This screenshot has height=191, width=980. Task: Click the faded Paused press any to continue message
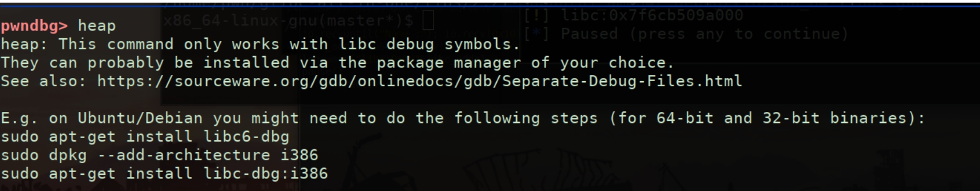click(x=704, y=34)
